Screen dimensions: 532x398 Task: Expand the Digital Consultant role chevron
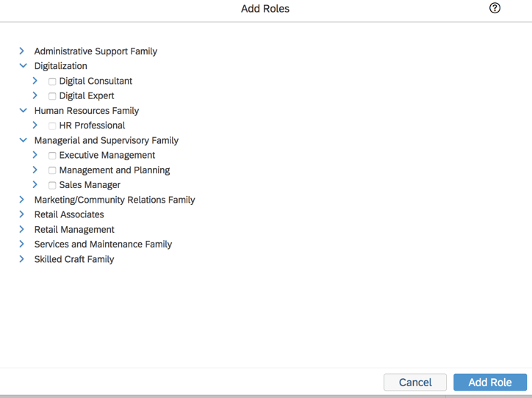click(35, 81)
